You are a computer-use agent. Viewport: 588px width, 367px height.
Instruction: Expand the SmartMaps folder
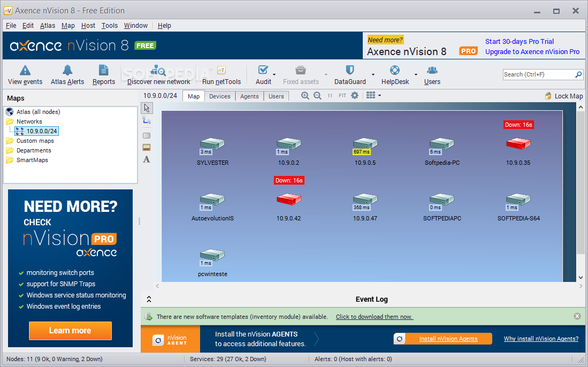10,160
